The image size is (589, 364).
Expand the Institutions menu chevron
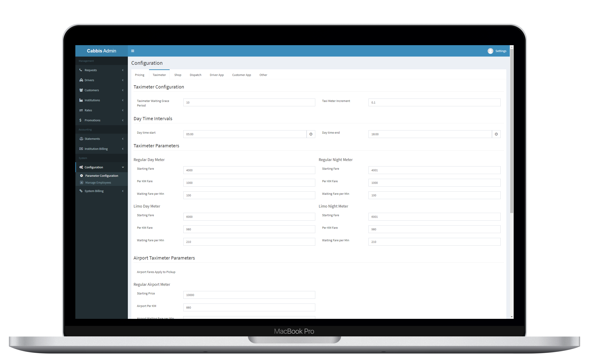(123, 100)
